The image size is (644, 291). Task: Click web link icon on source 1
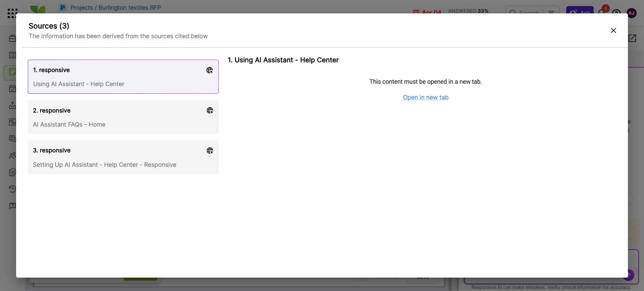210,70
